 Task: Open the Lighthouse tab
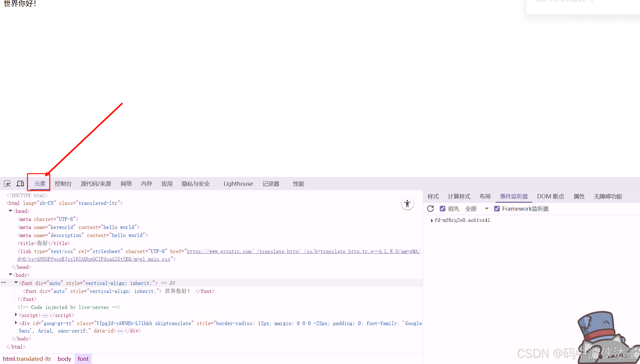coord(238,184)
